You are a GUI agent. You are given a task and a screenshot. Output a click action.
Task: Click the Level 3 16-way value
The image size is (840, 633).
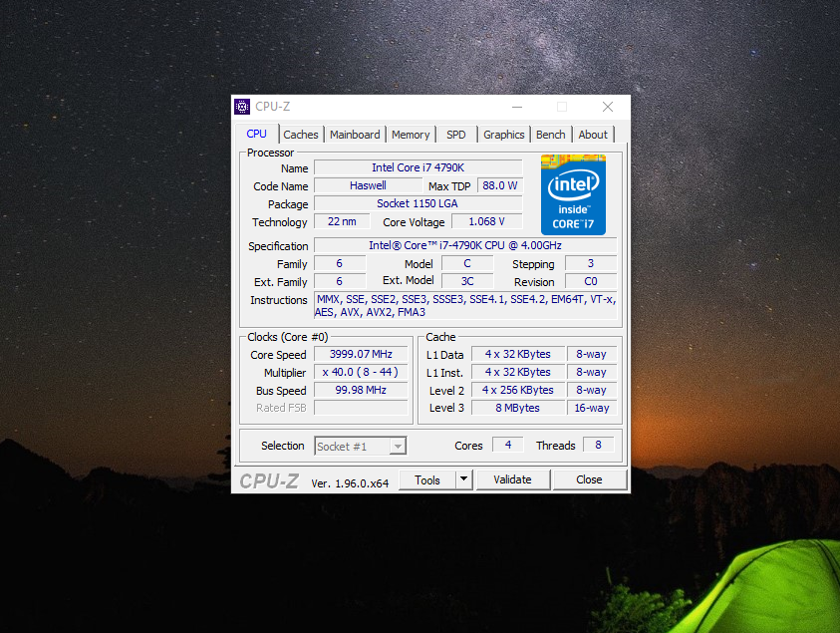[x=592, y=408]
